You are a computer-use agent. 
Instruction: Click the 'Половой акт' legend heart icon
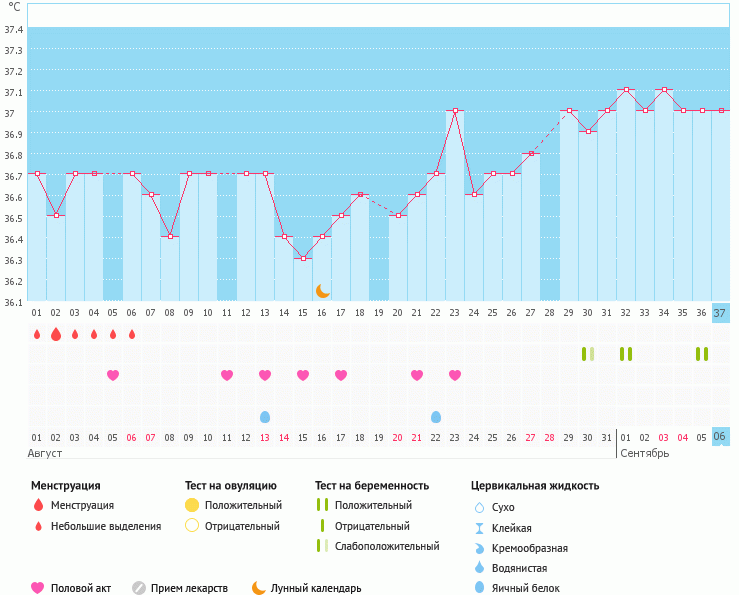(x=39, y=588)
